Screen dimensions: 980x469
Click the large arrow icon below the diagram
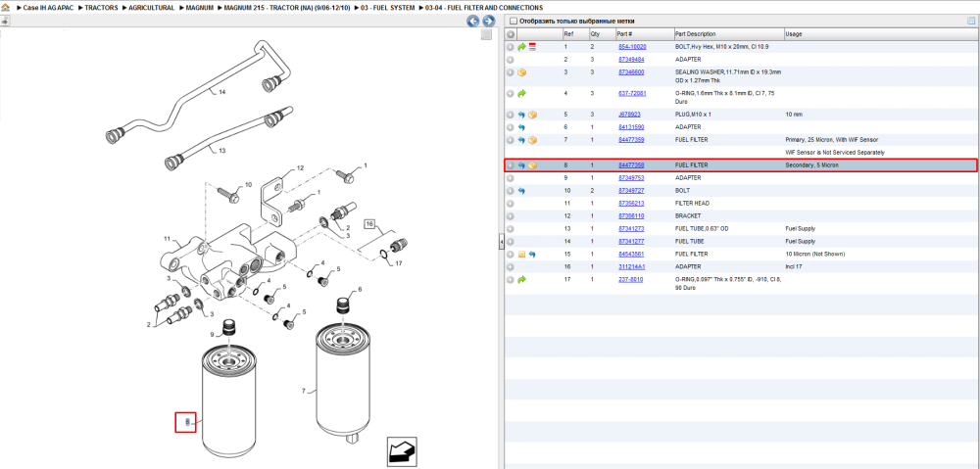tap(402, 451)
